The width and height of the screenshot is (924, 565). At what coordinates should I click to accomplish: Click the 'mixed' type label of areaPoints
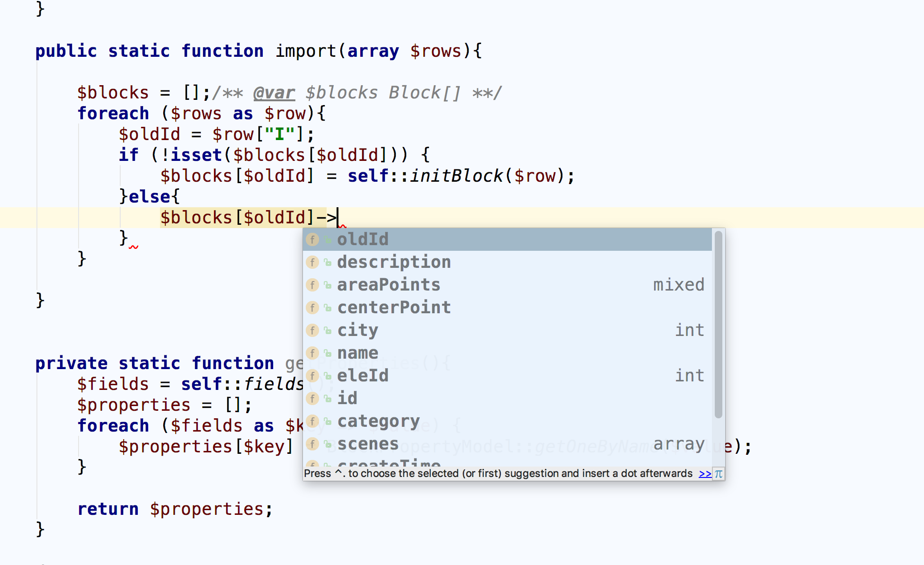[x=679, y=285]
